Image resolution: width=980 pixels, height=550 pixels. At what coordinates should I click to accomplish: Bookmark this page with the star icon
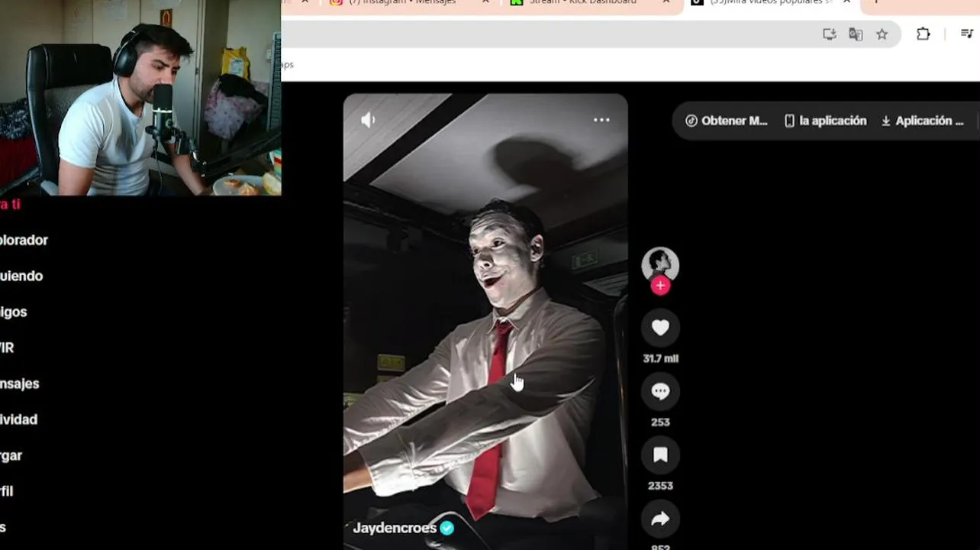tap(882, 34)
